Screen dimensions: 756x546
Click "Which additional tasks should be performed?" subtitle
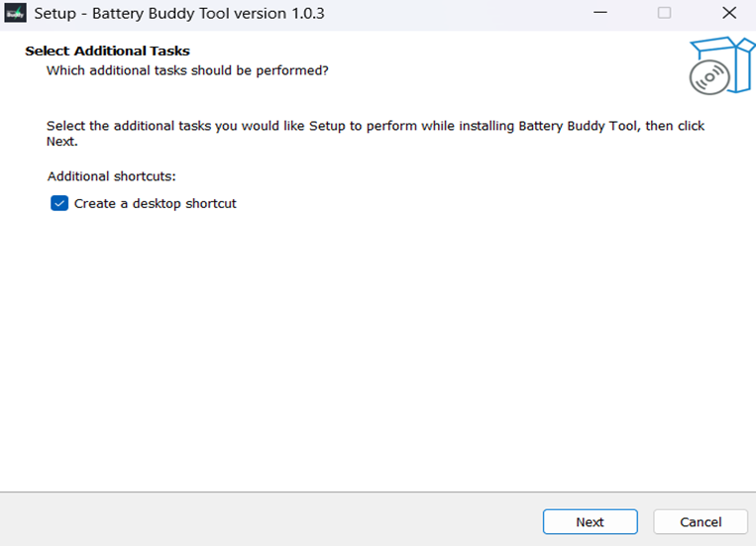click(x=187, y=70)
